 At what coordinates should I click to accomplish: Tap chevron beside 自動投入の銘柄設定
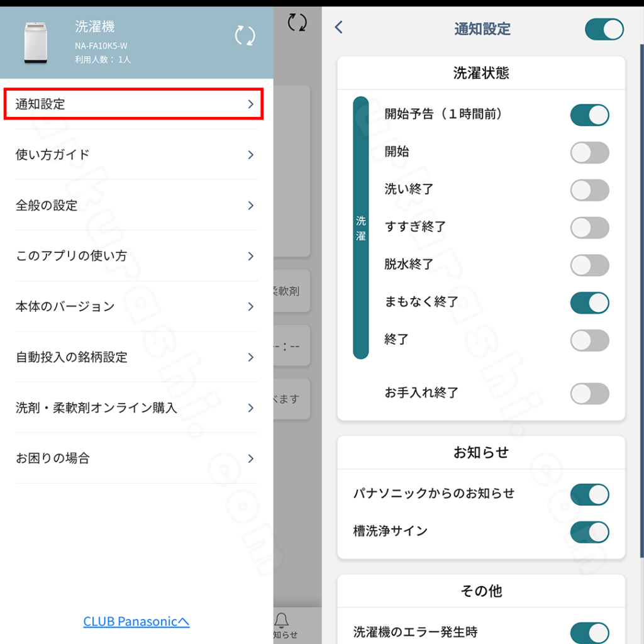pos(251,357)
